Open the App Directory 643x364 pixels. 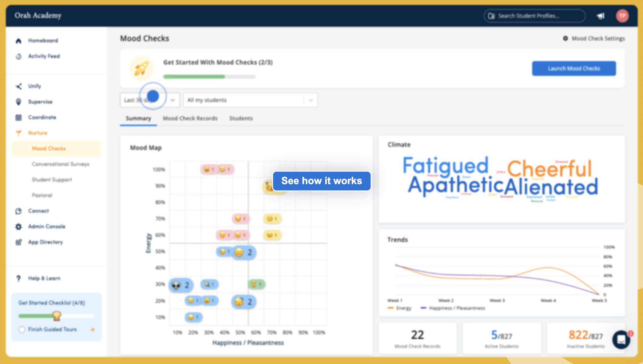pos(45,242)
